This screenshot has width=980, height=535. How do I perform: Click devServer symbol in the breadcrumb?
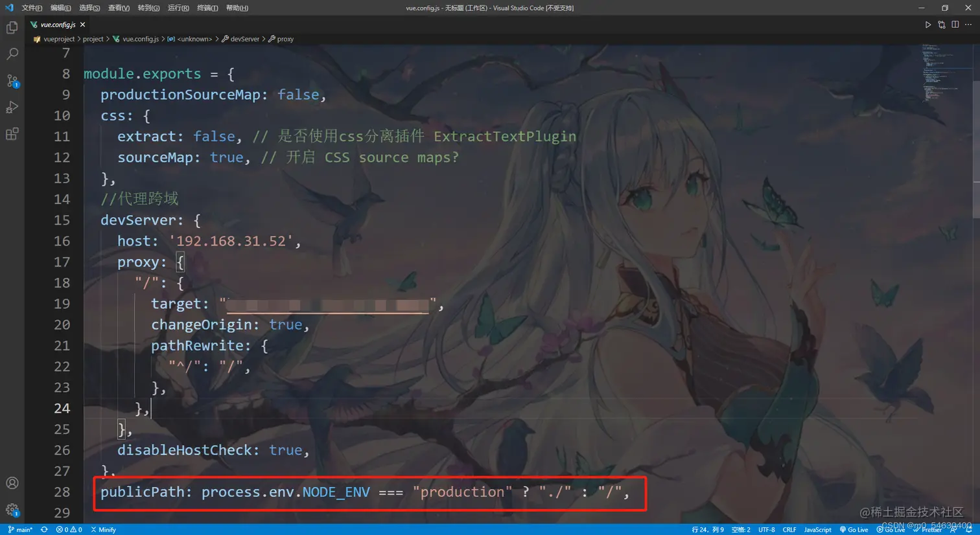click(x=245, y=39)
